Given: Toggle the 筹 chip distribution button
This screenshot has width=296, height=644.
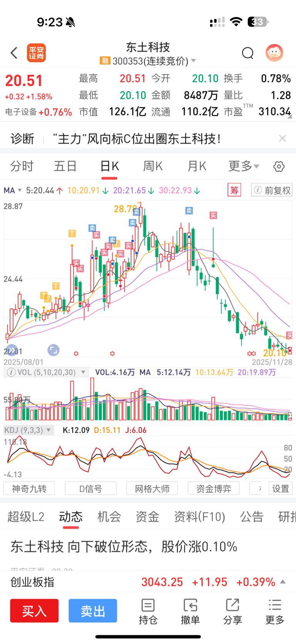Looking at the screenshot, I should click(234, 190).
